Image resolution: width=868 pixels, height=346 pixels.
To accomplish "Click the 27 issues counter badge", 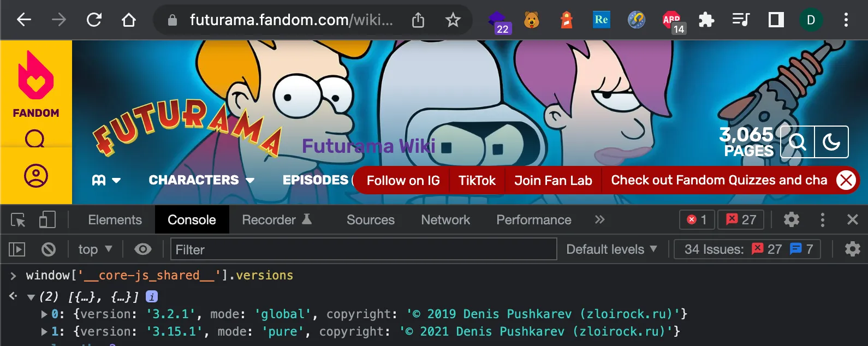I will [741, 219].
